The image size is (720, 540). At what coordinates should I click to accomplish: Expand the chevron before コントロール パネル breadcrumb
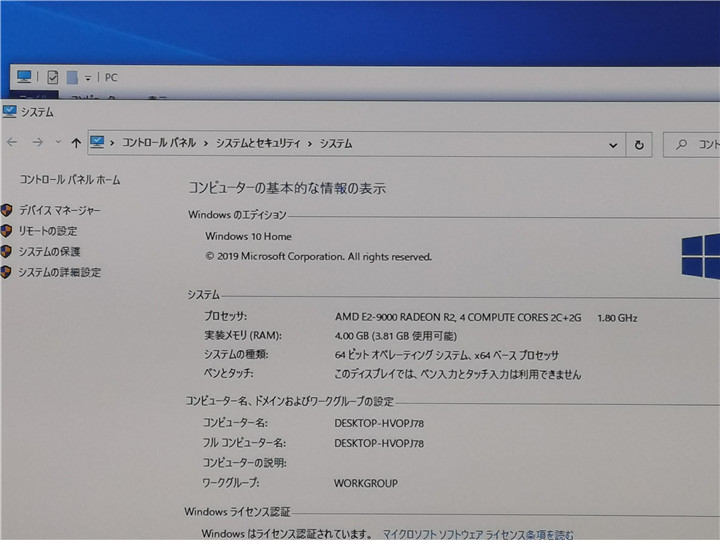click(x=112, y=143)
